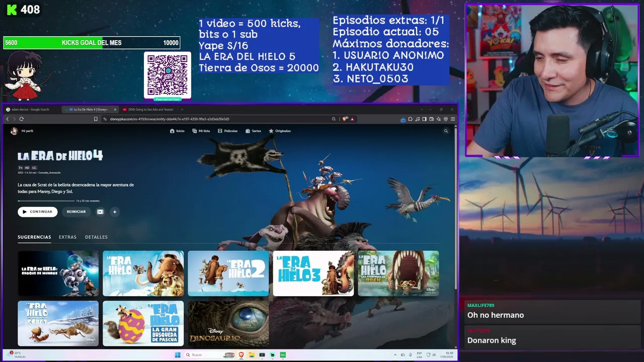The width and height of the screenshot is (644, 362).
Task: Open La Era de Hielo 2 thumbnail
Action: point(228,274)
